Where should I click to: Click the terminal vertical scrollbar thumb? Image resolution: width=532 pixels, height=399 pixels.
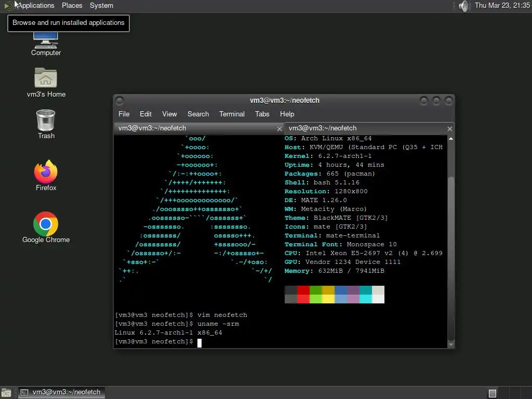pyautogui.click(x=451, y=258)
